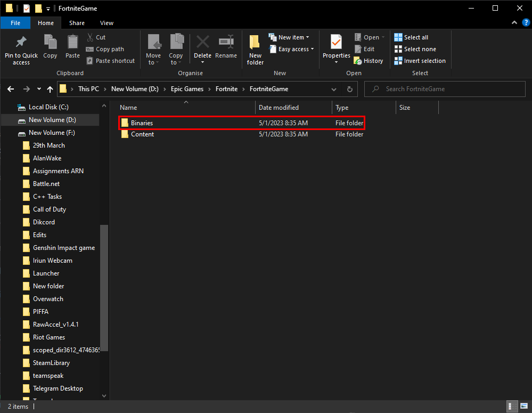Viewport: 532px width, 413px height.
Task: Open the Move to menu
Action: point(153,50)
